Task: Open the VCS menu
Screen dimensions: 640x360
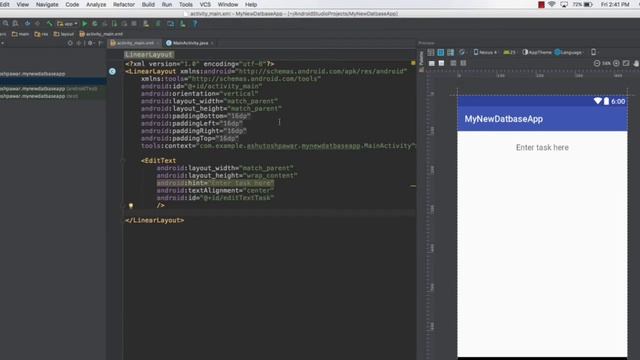Action: tap(205, 4)
